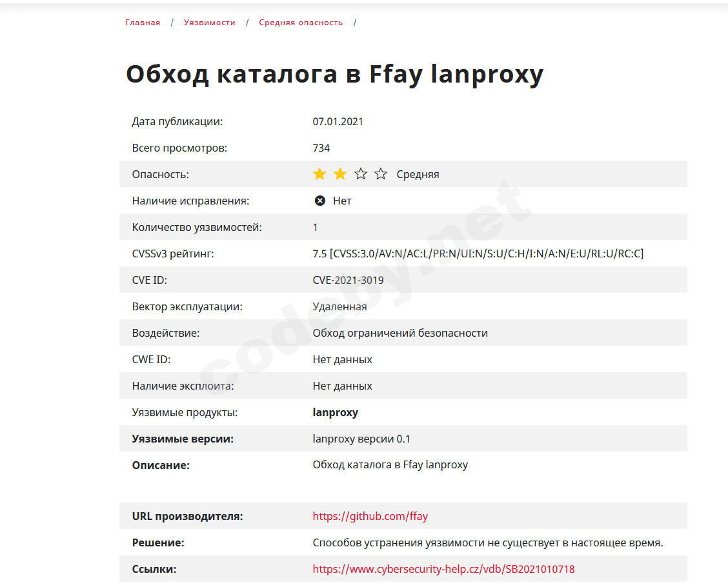
Task: Click the Решение label
Action: pos(158,542)
